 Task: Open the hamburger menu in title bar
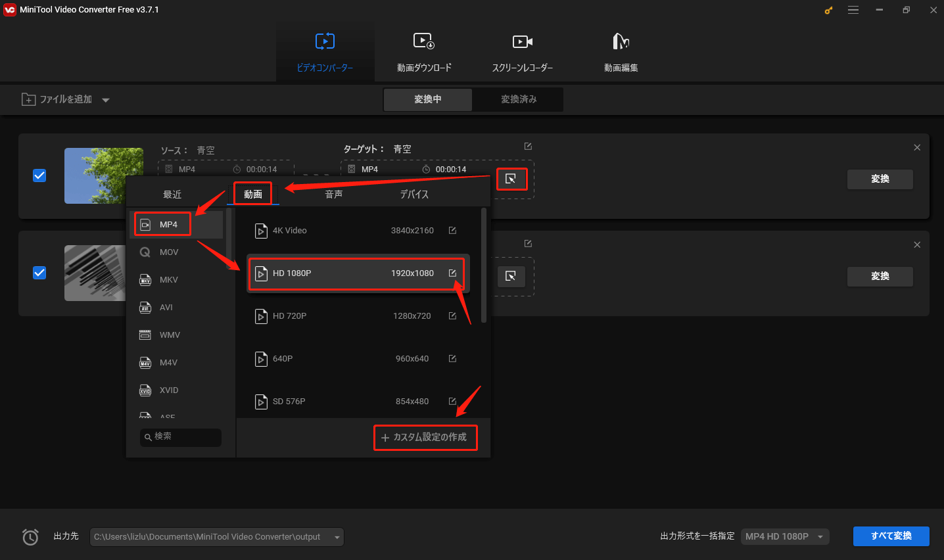[x=853, y=10]
